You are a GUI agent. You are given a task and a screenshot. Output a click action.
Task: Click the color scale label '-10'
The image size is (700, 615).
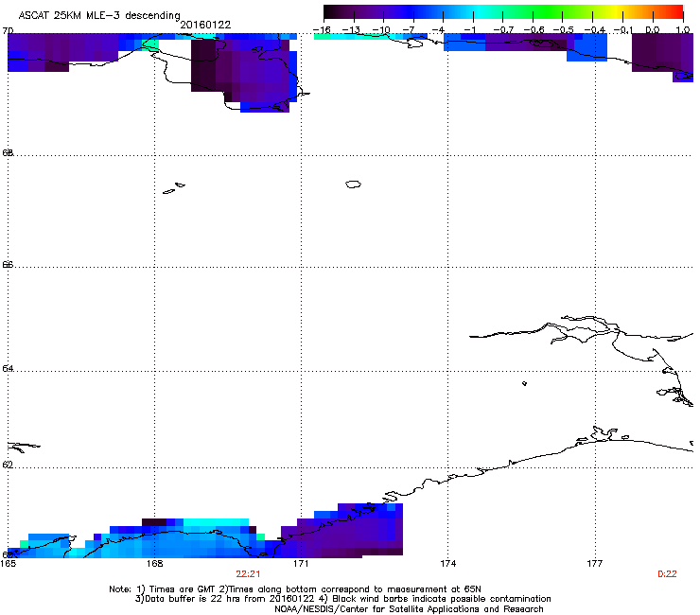tap(381, 30)
